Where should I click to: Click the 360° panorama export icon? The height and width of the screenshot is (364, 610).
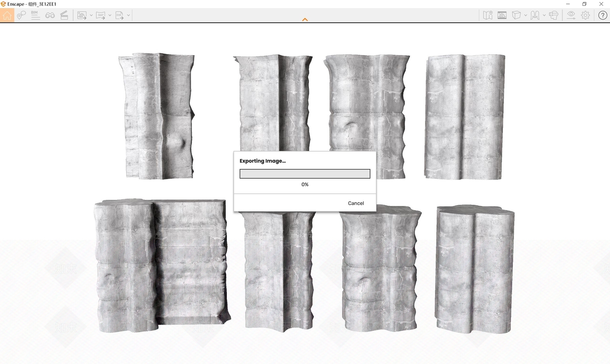click(101, 15)
